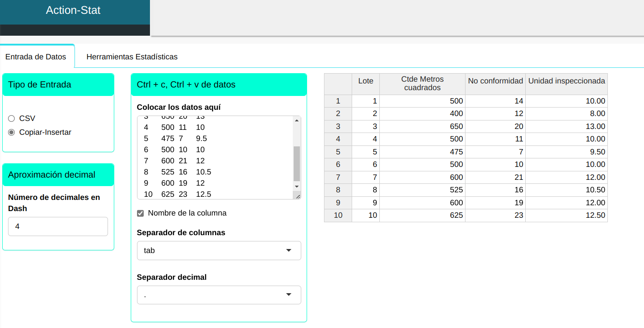Click the No conformidad column header
This screenshot has width=644, height=328.
tap(495, 81)
